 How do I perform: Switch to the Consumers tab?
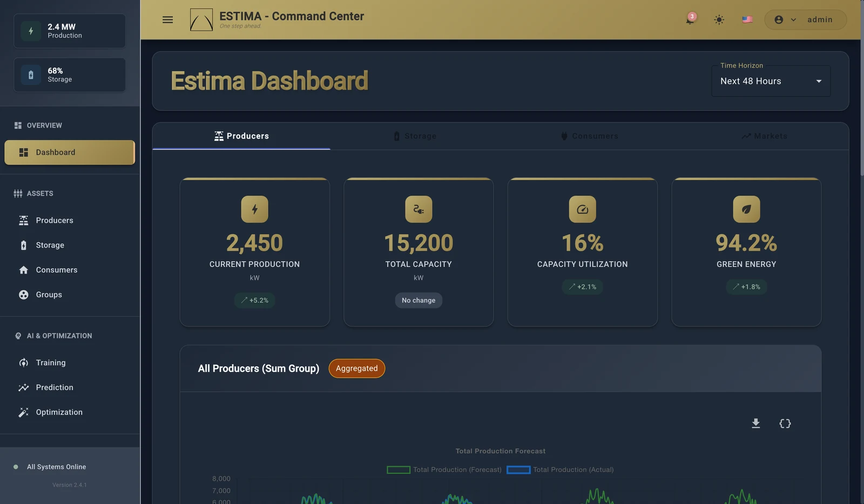[x=589, y=136]
